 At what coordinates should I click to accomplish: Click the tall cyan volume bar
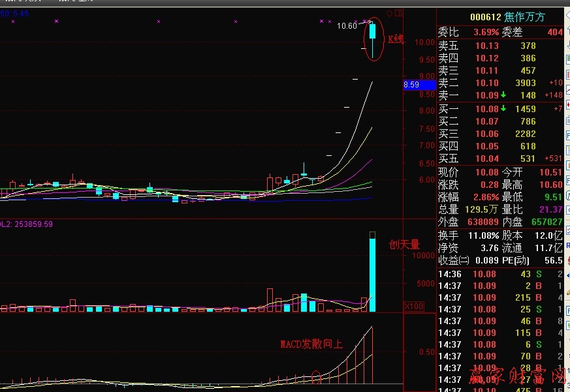coord(372,274)
